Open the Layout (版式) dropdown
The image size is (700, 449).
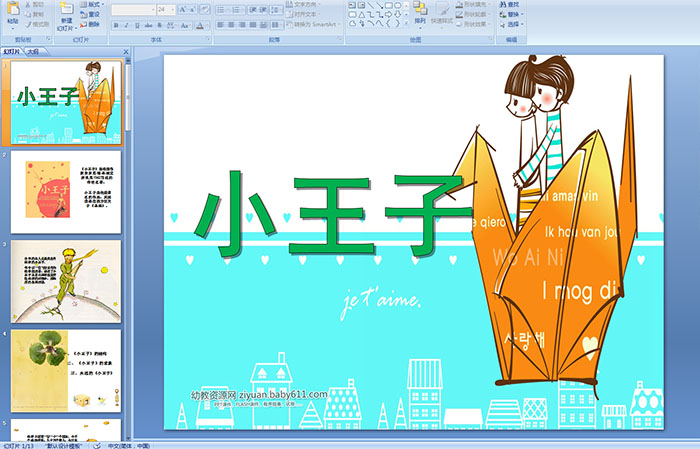coord(92,4)
